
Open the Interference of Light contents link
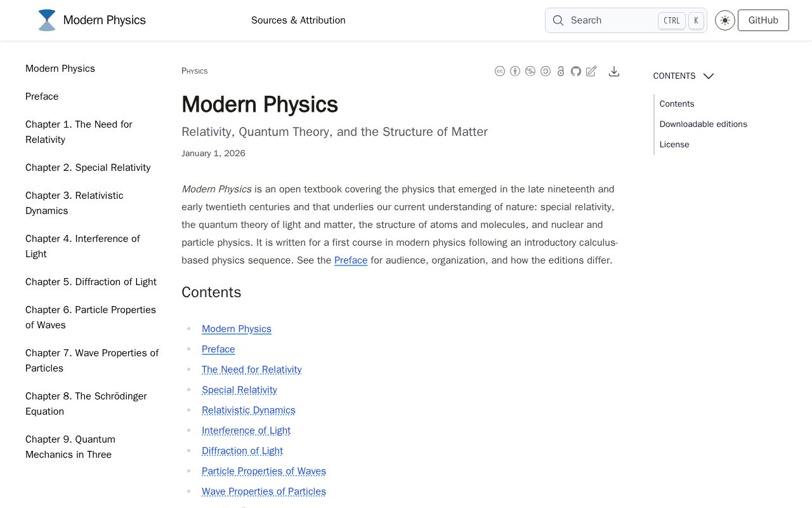[x=246, y=431]
